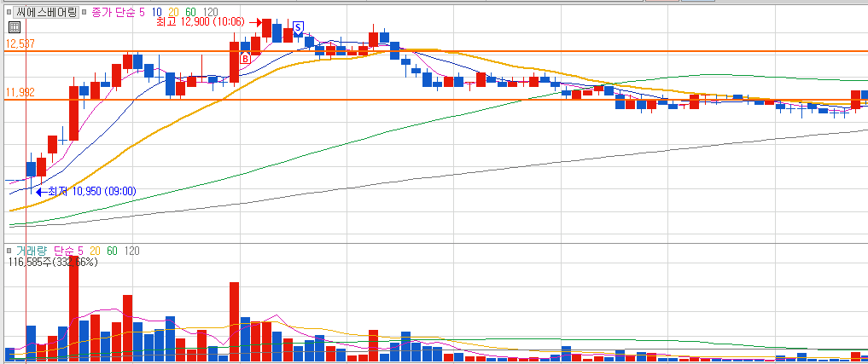868x364 pixels.
Task: Select the price 10-period moving average label
Action: pos(155,12)
